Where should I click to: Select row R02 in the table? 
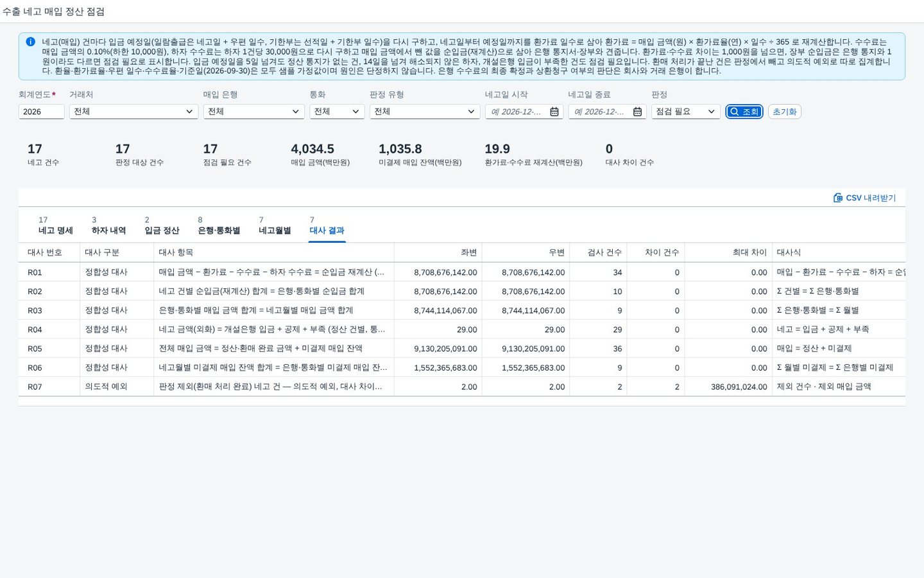click(x=462, y=291)
